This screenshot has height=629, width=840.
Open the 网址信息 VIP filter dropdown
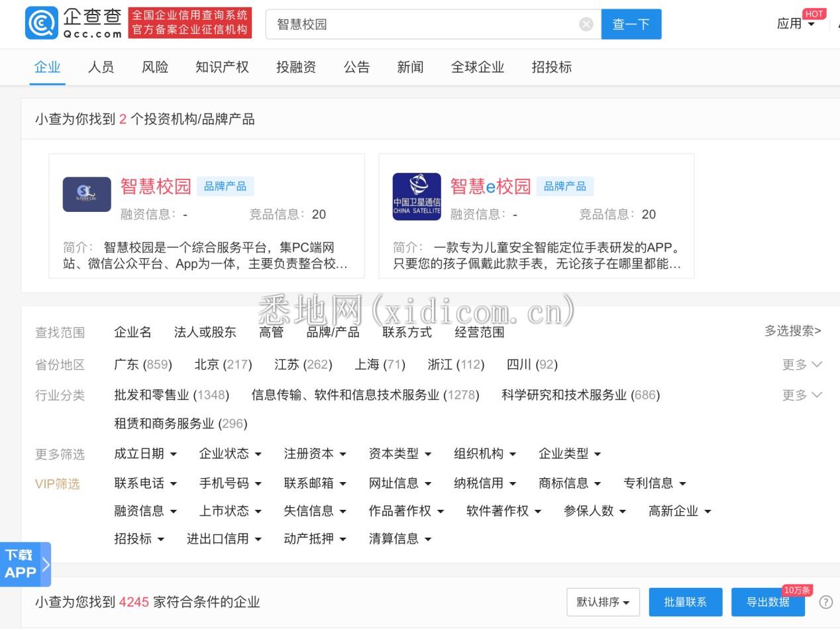pos(400,483)
